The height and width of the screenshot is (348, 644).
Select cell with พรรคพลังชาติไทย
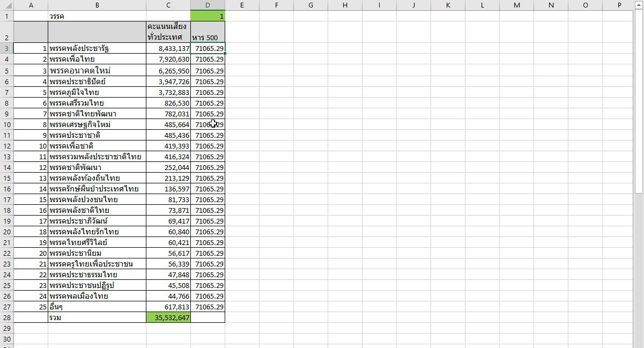coord(97,210)
